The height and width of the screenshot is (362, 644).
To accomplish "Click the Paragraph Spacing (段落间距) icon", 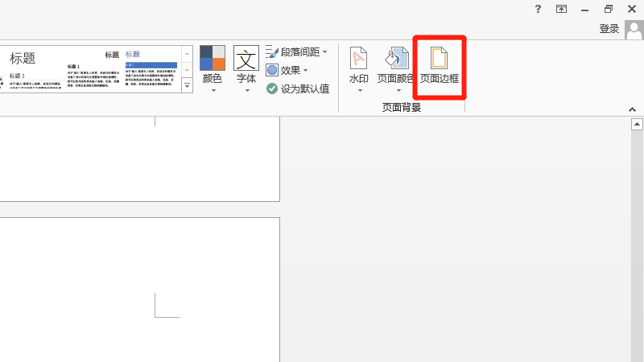I will [272, 52].
